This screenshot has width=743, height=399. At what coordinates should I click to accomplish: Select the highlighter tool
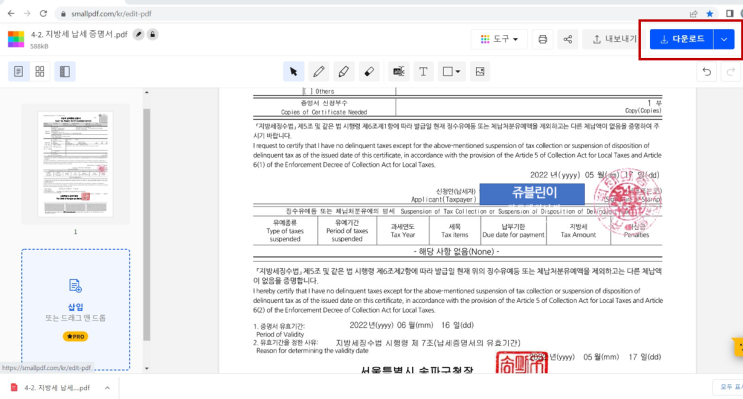pyautogui.click(x=344, y=72)
